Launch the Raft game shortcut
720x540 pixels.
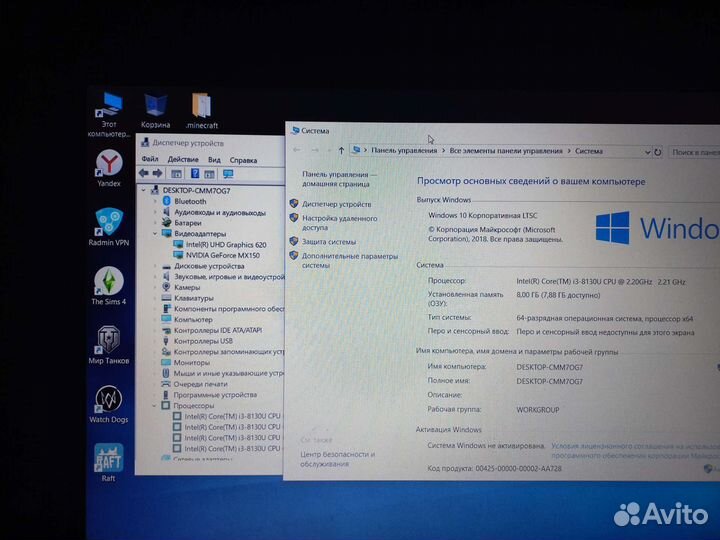tap(109, 462)
